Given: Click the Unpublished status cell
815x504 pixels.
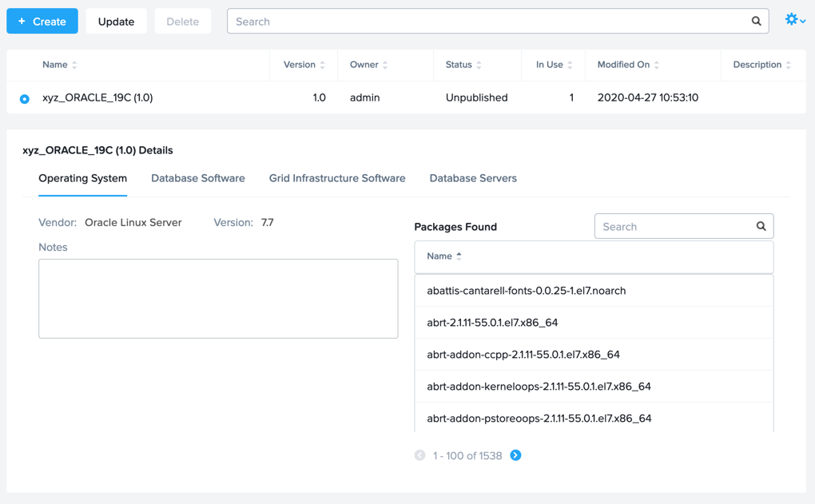Looking at the screenshot, I should [477, 97].
